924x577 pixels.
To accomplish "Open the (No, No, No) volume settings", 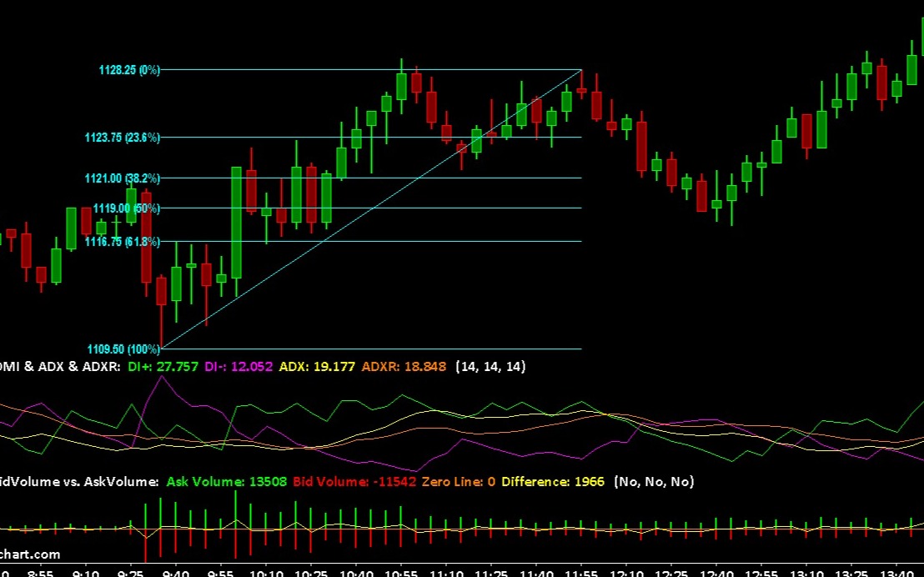I will coord(654,482).
